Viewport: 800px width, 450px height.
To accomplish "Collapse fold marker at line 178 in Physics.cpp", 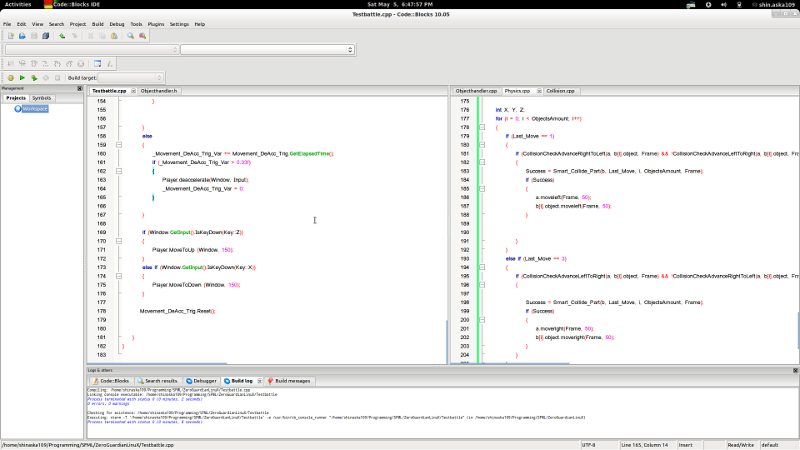I will click(482, 128).
